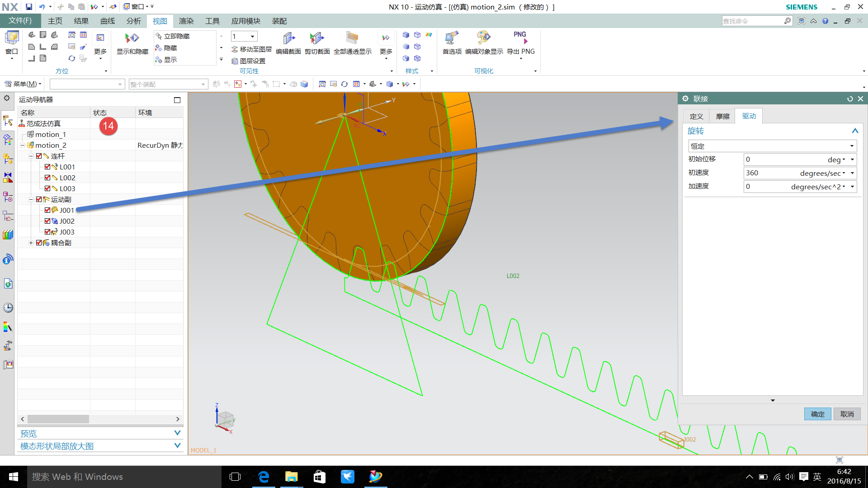Toggle checkbox for 耦合副 group
Screen dimensions: 868x488
[39, 243]
